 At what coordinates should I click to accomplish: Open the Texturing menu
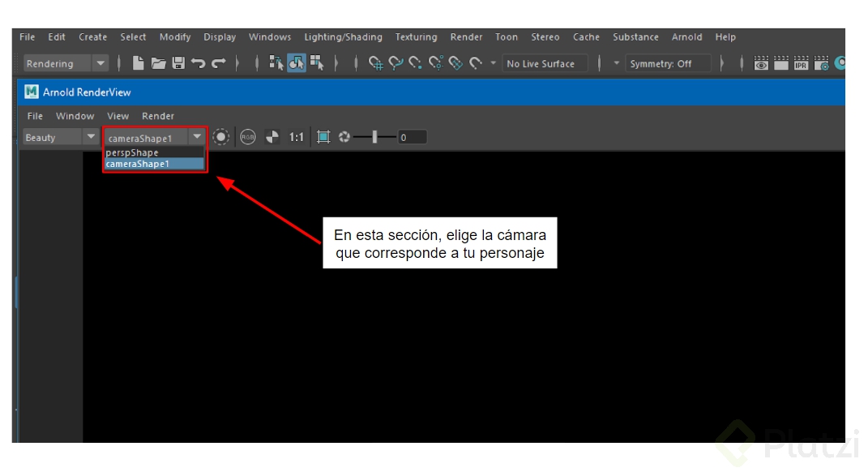coord(416,37)
